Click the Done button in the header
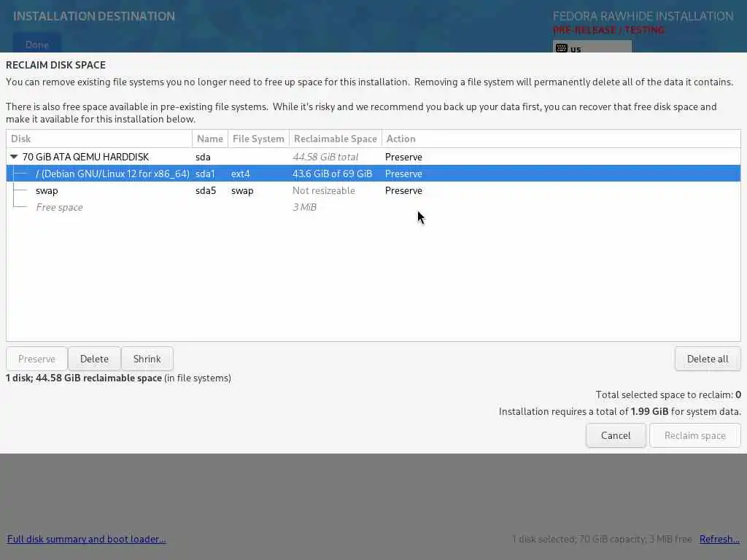This screenshot has width=747, height=560. coord(36,44)
